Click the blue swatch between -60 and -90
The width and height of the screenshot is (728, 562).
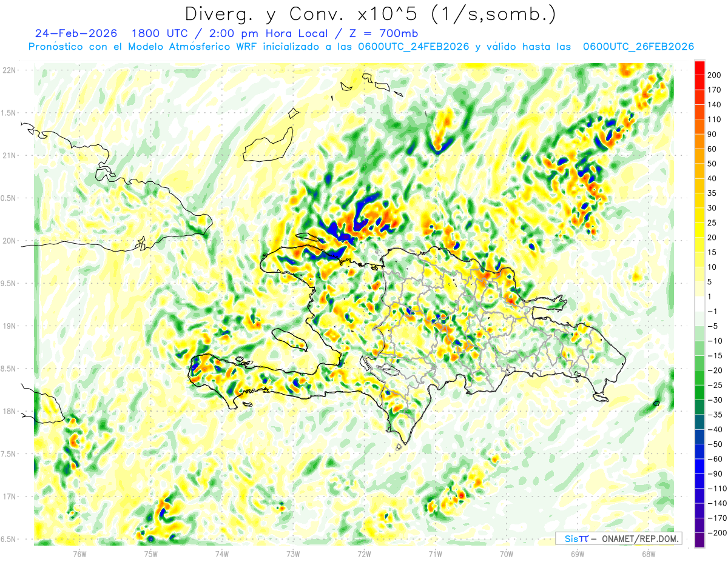pos(699,466)
